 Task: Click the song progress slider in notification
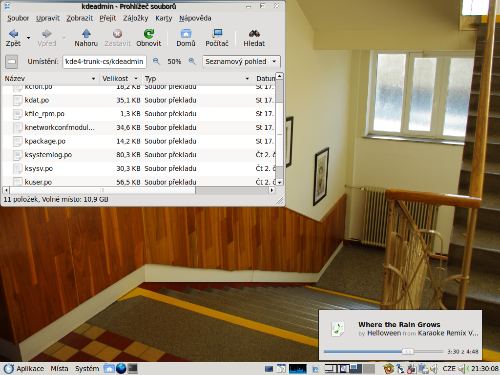[383, 351]
